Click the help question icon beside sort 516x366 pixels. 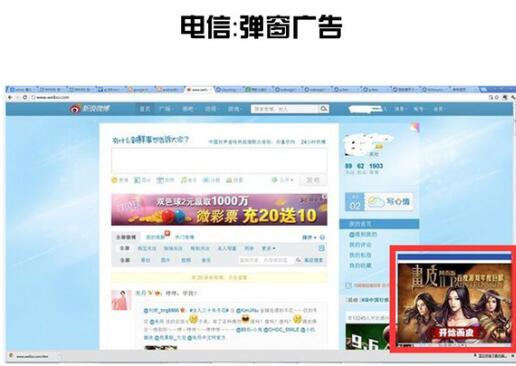click(x=322, y=237)
